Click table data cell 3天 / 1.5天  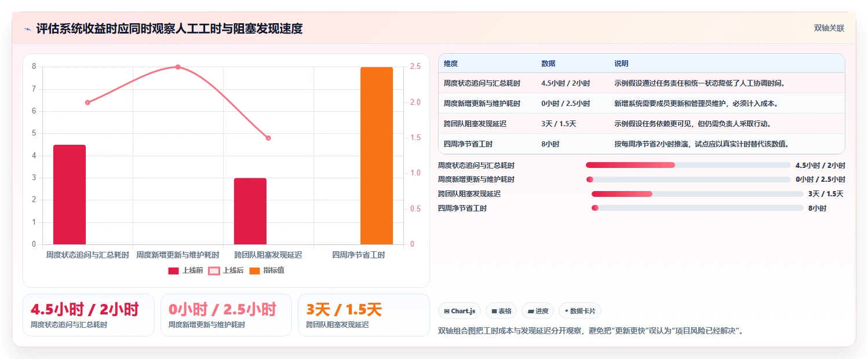tap(559, 124)
